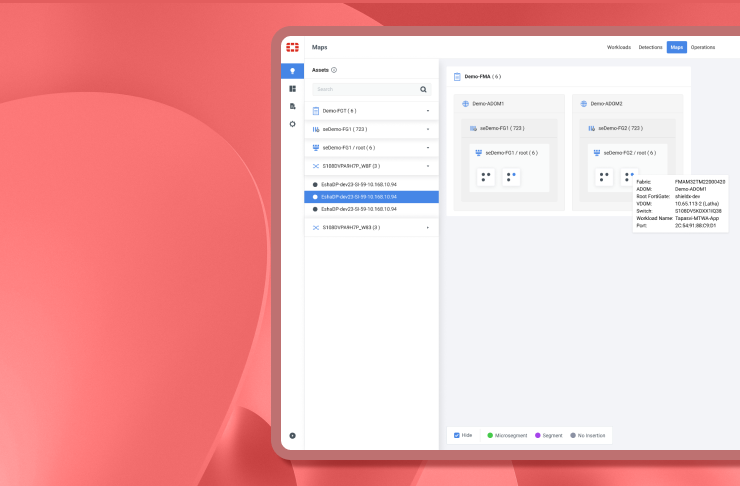Click seDemo-FG2 (723) label in the map

point(621,128)
